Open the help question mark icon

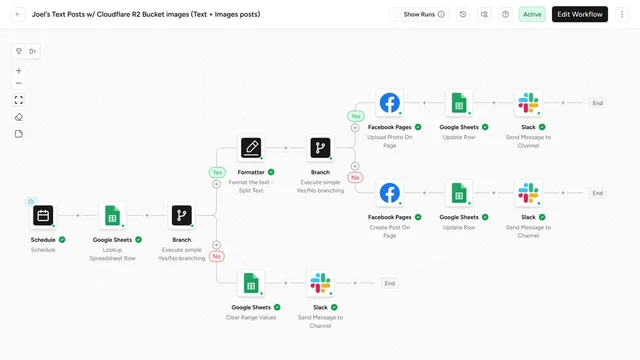[x=505, y=14]
